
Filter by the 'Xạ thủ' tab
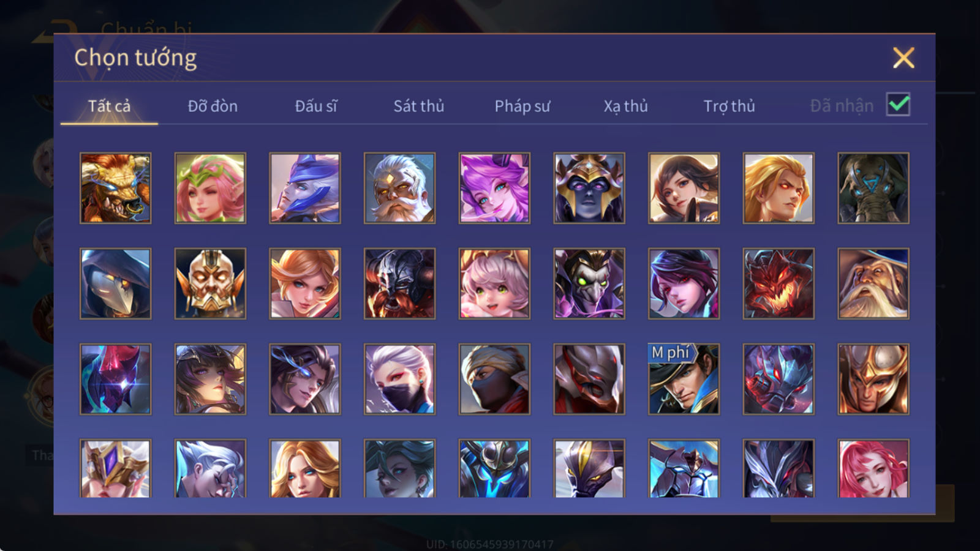pyautogui.click(x=625, y=106)
